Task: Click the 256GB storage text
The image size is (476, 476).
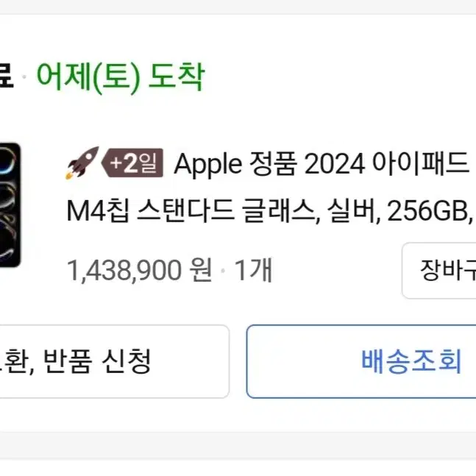Action: pos(427,211)
